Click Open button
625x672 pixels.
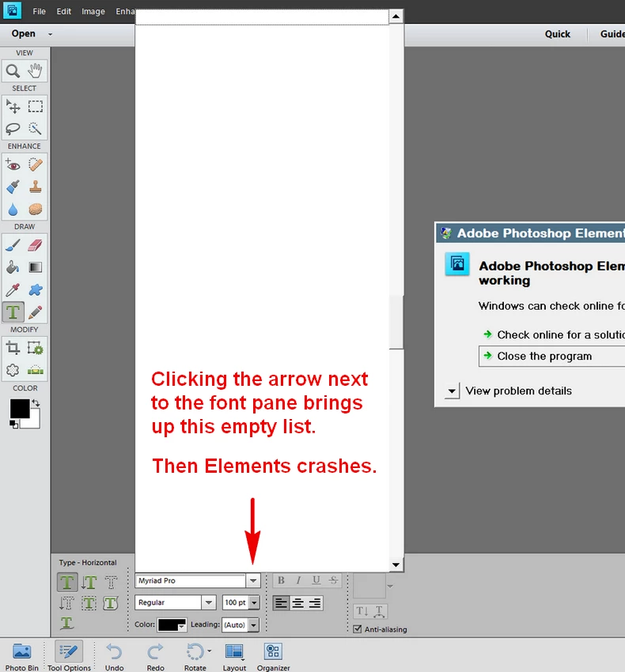coord(24,34)
